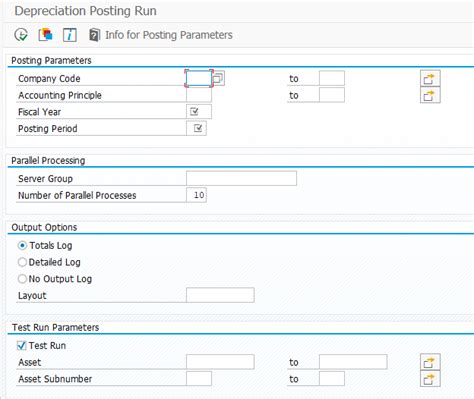Select the No Output Log option

[22, 279]
